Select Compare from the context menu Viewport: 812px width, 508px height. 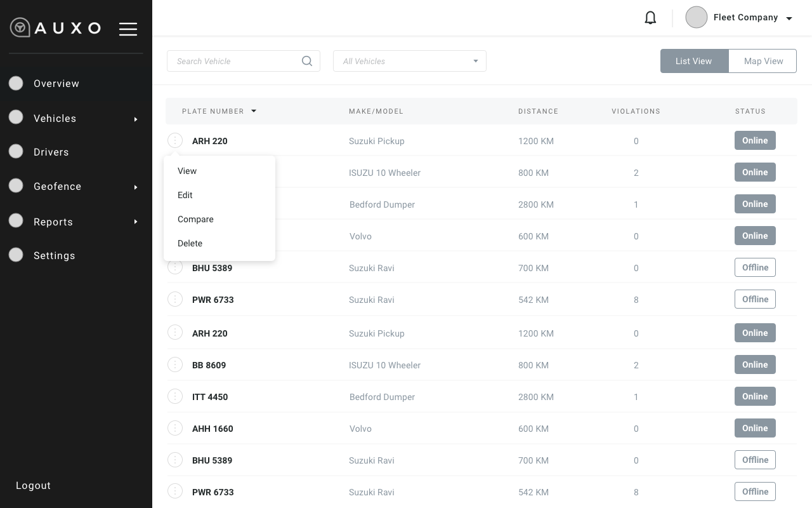point(195,219)
